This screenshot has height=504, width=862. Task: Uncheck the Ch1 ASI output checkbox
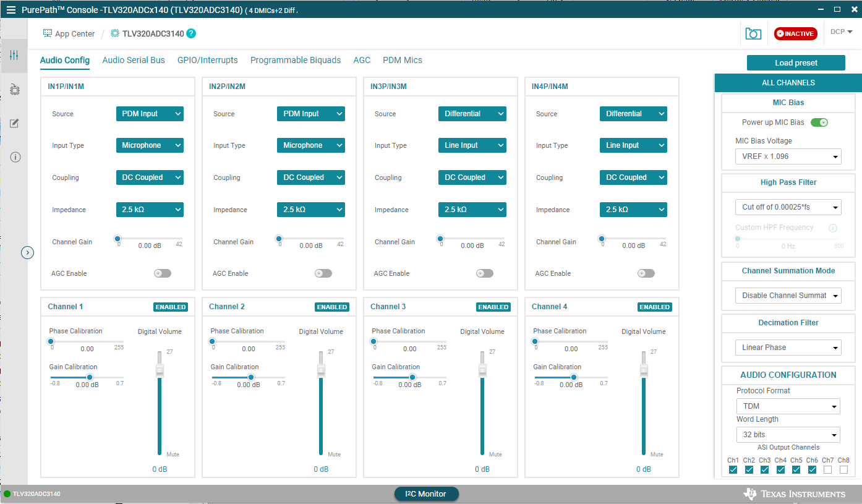(x=733, y=470)
